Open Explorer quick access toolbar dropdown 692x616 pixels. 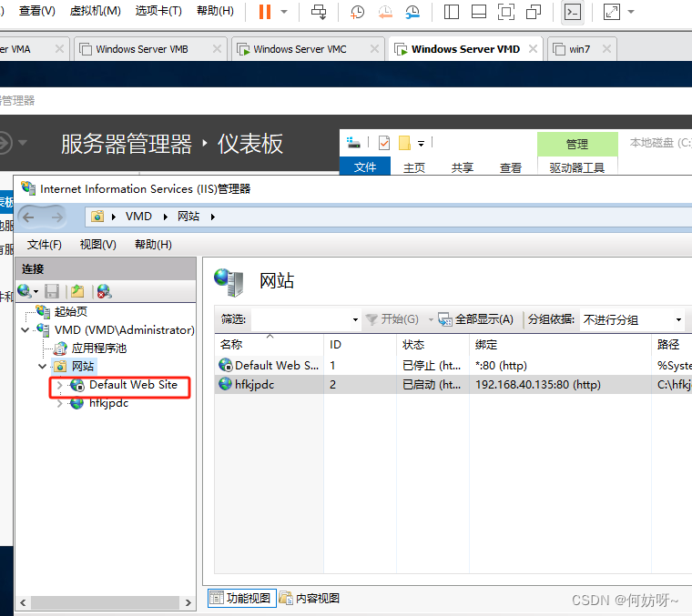click(421, 143)
